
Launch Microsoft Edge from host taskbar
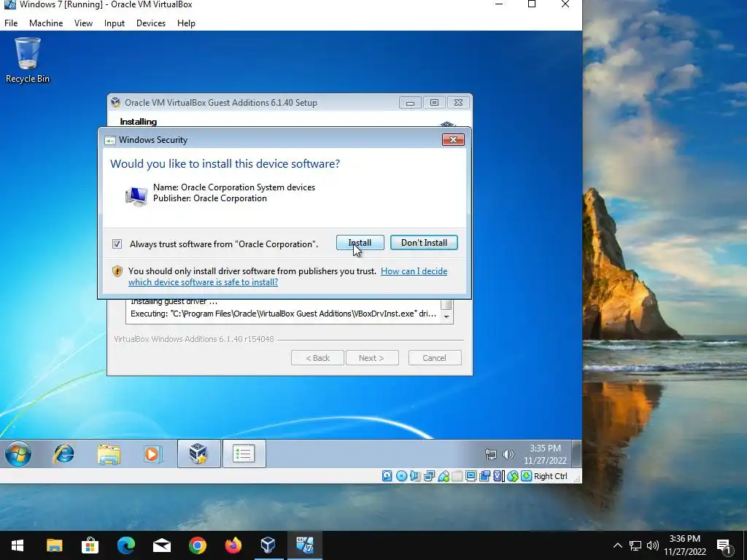tap(125, 545)
